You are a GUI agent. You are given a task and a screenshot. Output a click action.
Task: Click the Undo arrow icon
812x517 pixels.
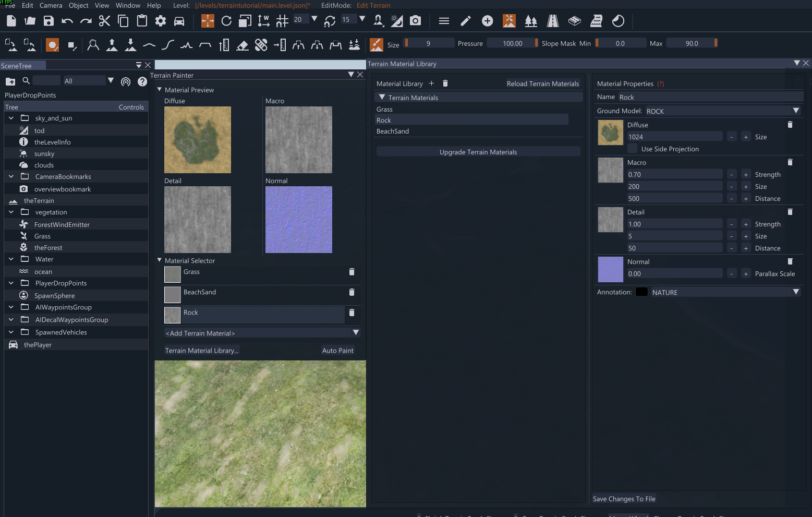click(67, 21)
